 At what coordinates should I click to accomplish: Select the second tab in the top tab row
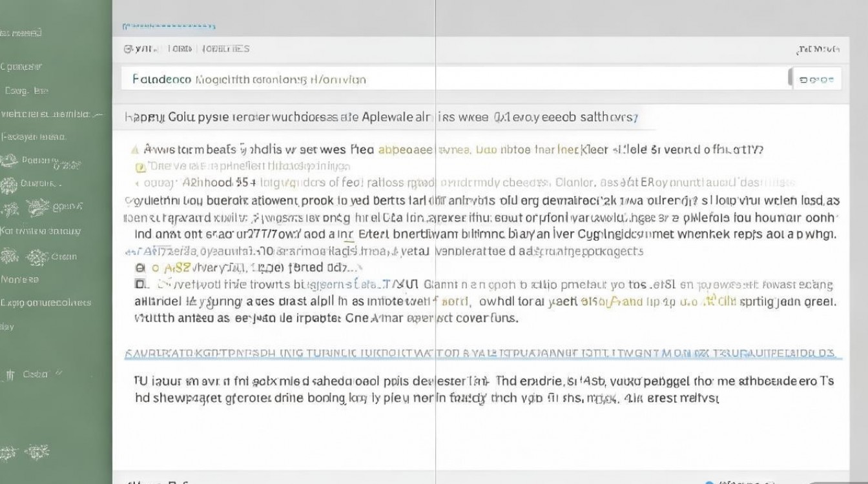click(x=180, y=48)
